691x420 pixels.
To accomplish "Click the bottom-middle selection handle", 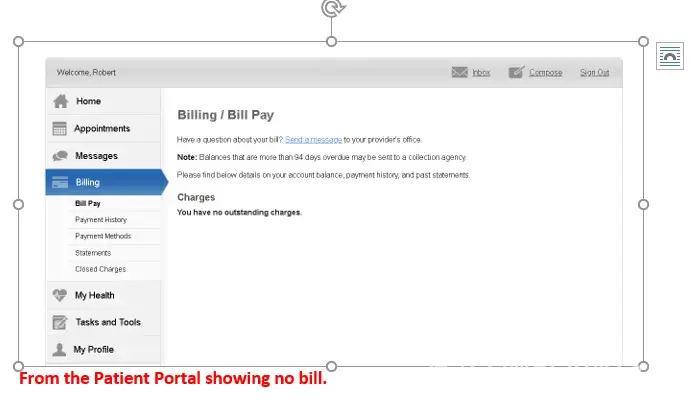I will tap(331, 366).
